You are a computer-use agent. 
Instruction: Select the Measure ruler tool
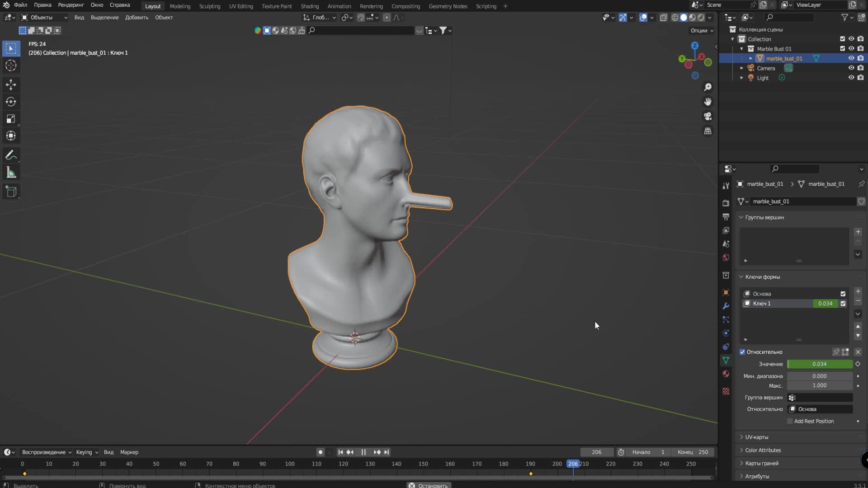pos(11,173)
